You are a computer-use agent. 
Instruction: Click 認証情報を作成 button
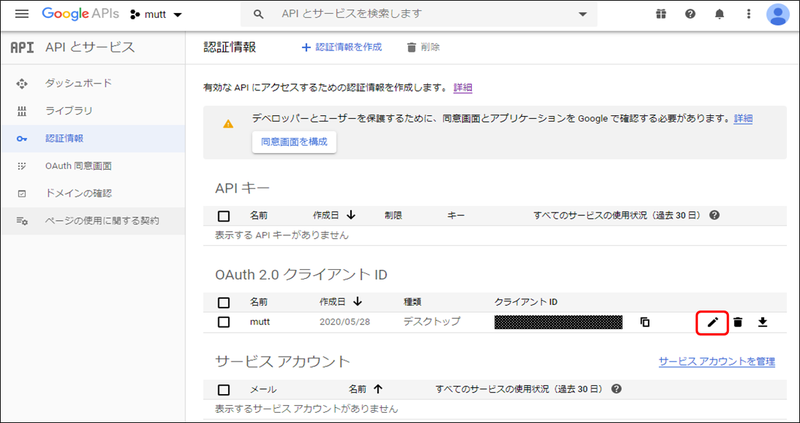point(341,47)
